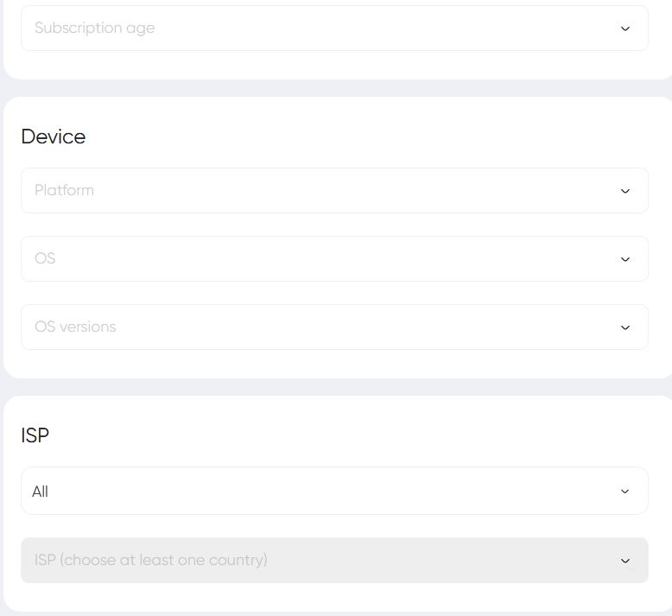Click the Subscription age chevron arrow

pos(625,29)
